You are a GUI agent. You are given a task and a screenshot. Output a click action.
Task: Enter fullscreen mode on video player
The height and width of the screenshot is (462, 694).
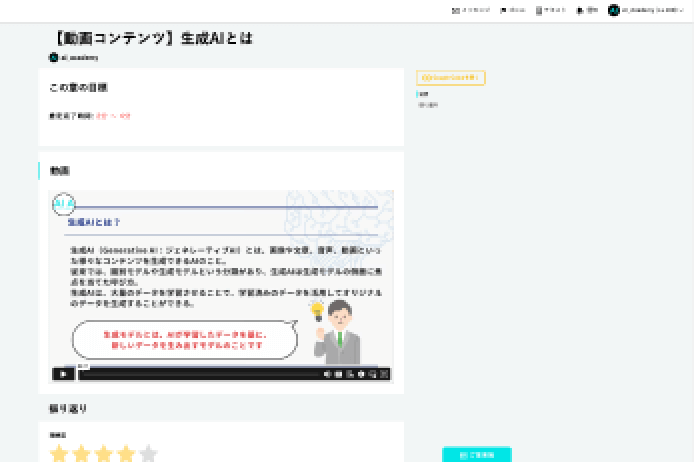coord(383,374)
